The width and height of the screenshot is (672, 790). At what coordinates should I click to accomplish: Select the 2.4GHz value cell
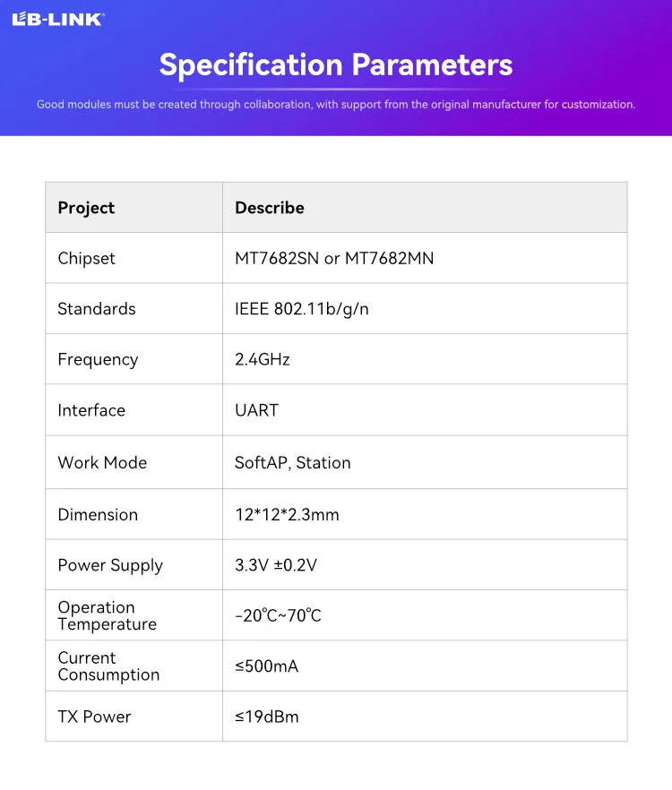click(263, 359)
